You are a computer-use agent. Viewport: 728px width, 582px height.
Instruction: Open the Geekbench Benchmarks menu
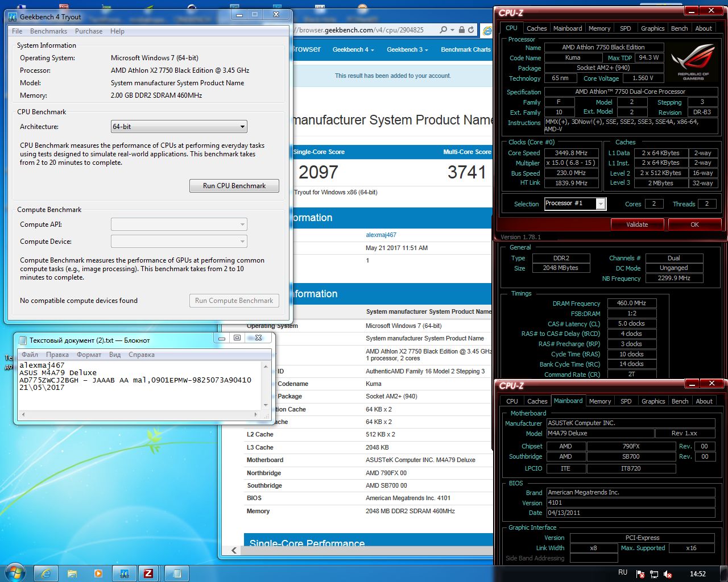point(48,31)
